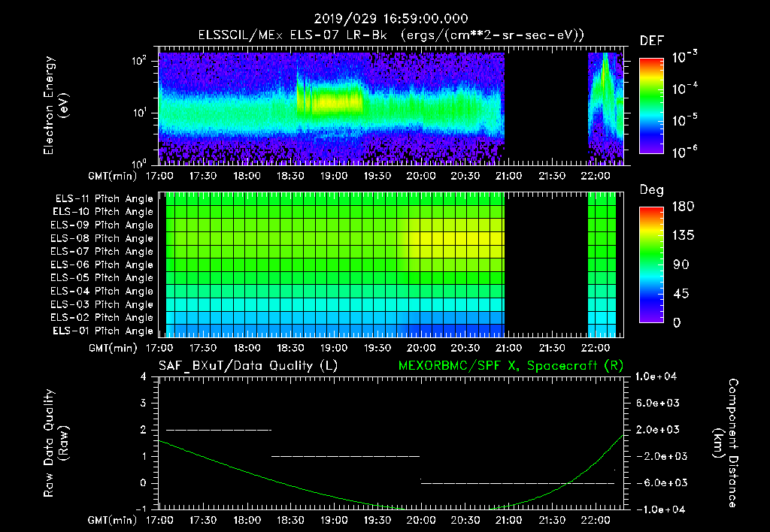The image size is (770, 532).
Task: Select the ELS-09 Pitch Angle row label
Action: [102, 225]
